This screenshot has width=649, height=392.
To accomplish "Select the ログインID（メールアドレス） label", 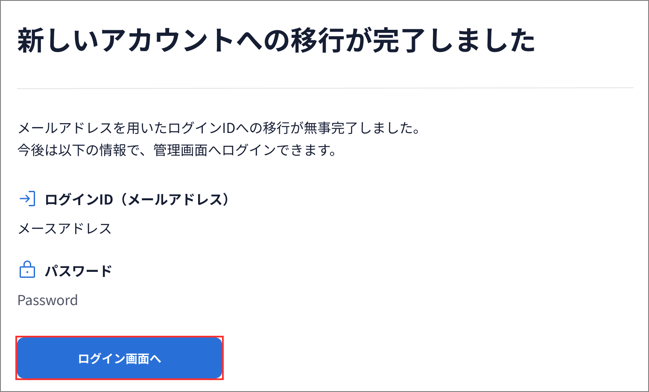I will click(x=137, y=200).
